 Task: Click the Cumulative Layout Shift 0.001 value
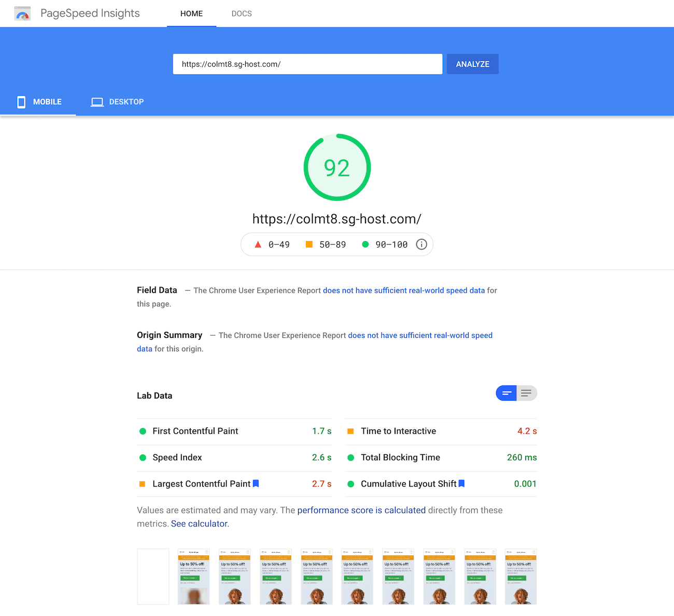(525, 484)
